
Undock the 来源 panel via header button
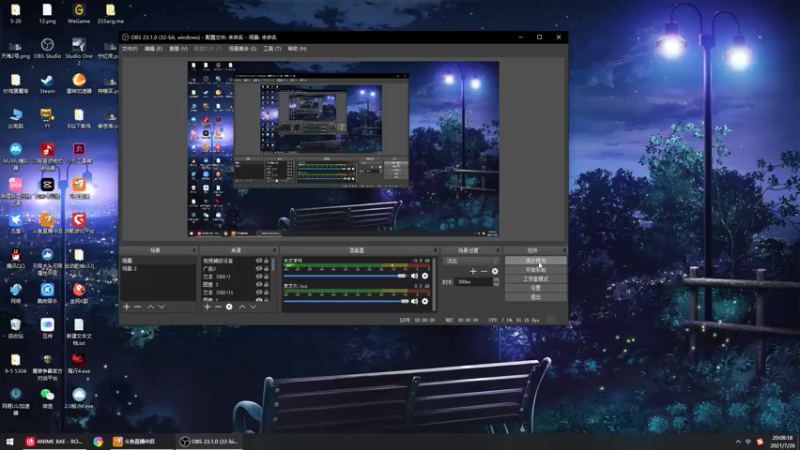274,250
